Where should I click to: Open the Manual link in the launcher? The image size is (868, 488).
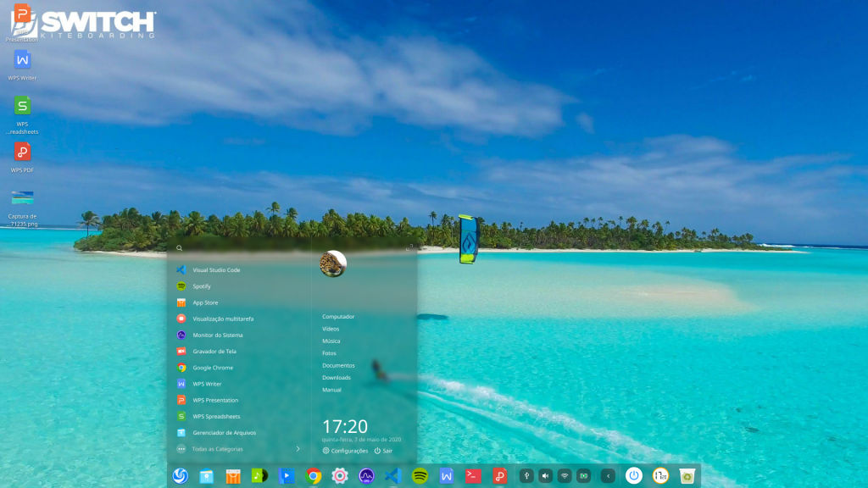(331, 390)
